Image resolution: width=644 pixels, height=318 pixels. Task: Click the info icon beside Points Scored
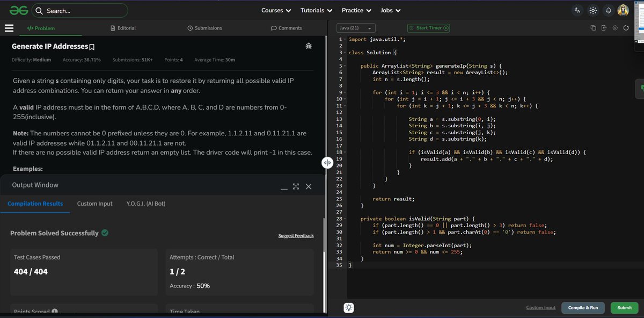coord(55,312)
